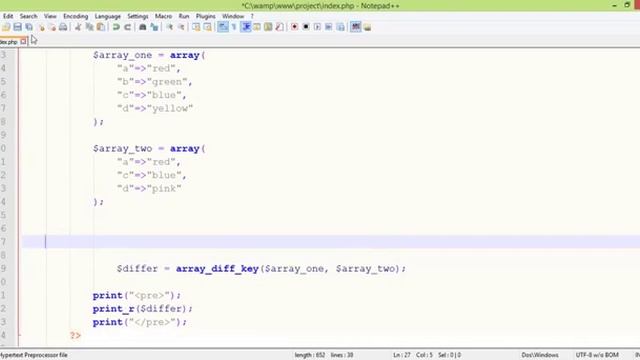The image size is (640, 360).
Task: Zoom out using the toolbar icon
Action: pos(181,27)
